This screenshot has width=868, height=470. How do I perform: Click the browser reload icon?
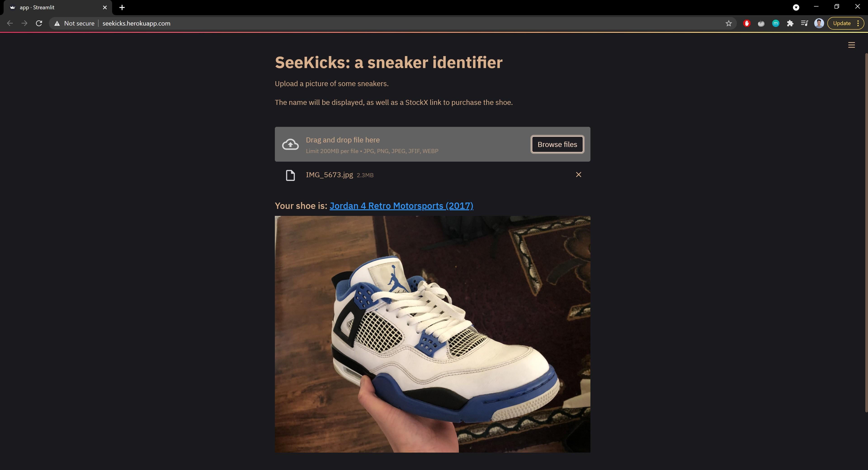(39, 23)
